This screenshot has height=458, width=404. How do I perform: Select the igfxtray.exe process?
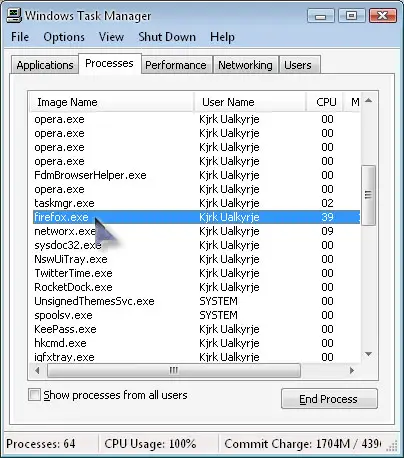[197, 357]
